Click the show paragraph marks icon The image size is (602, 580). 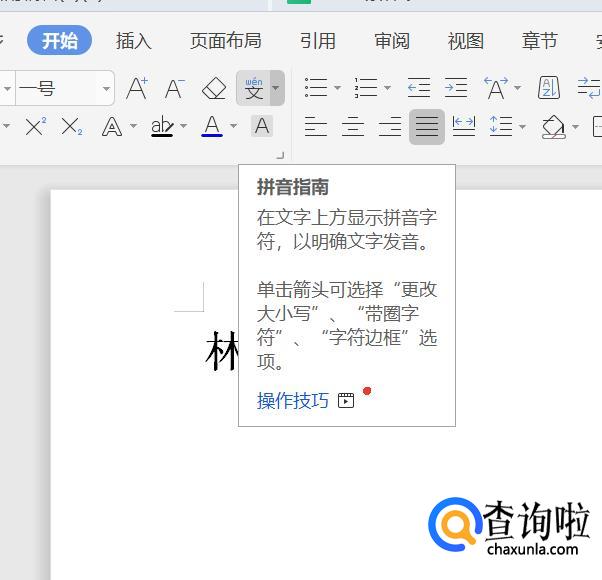[x=589, y=88]
